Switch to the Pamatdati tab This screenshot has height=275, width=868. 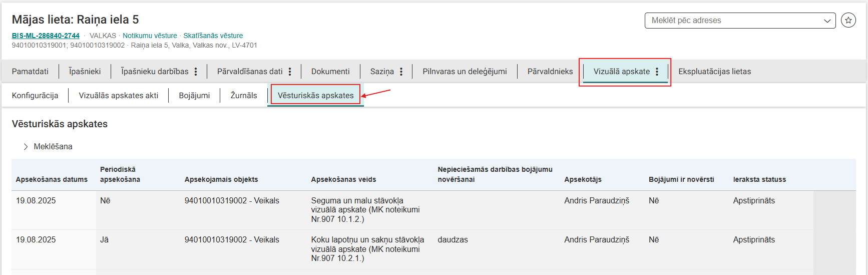coord(30,72)
